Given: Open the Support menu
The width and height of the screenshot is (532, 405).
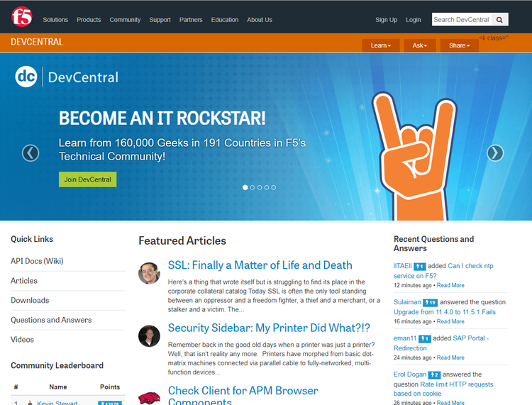Looking at the screenshot, I should click(x=160, y=20).
